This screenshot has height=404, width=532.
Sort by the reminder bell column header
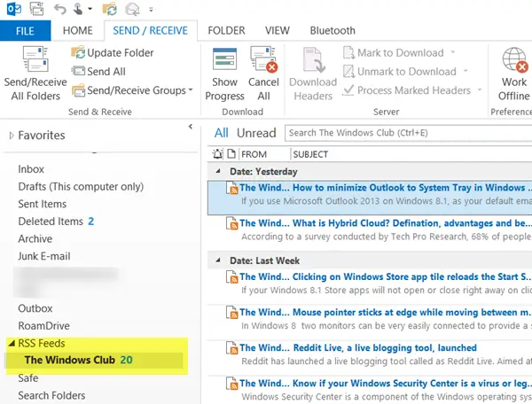pyautogui.click(x=217, y=154)
